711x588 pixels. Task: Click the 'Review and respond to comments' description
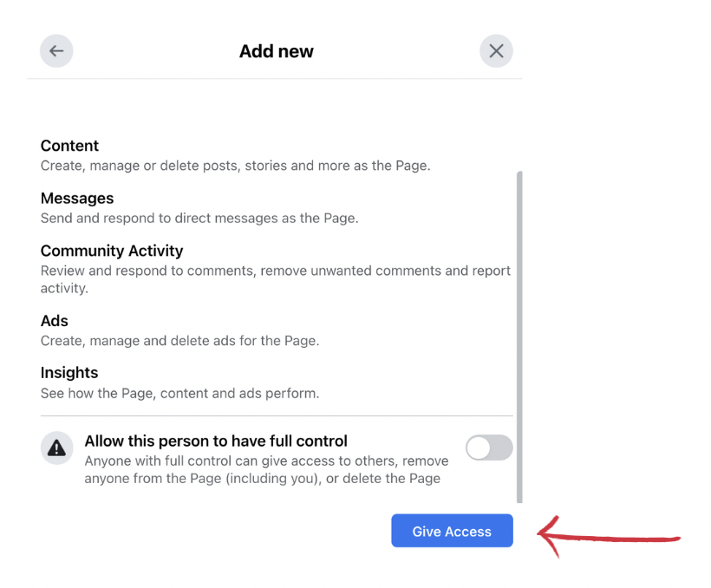(x=276, y=279)
